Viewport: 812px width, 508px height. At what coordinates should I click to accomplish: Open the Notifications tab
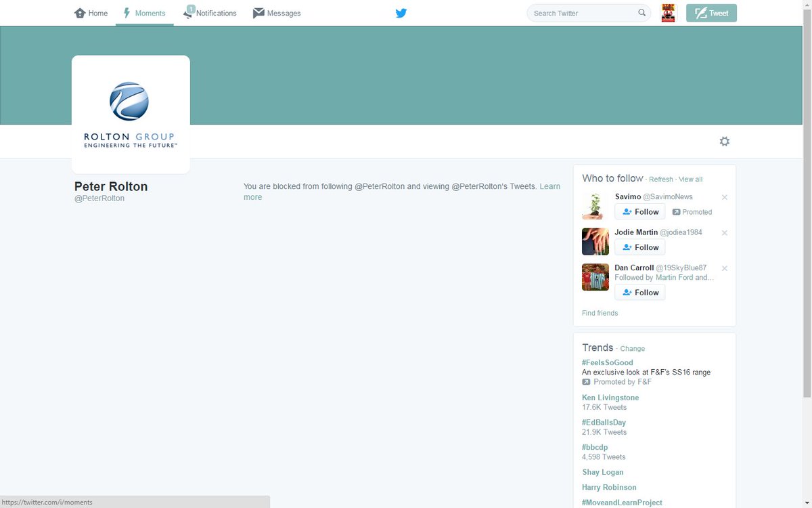pyautogui.click(x=210, y=13)
